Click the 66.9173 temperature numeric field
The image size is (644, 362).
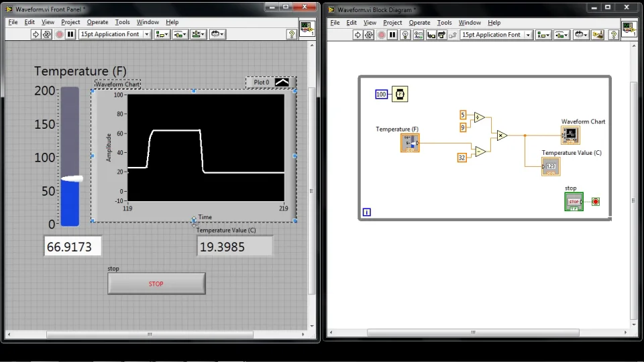pos(73,247)
